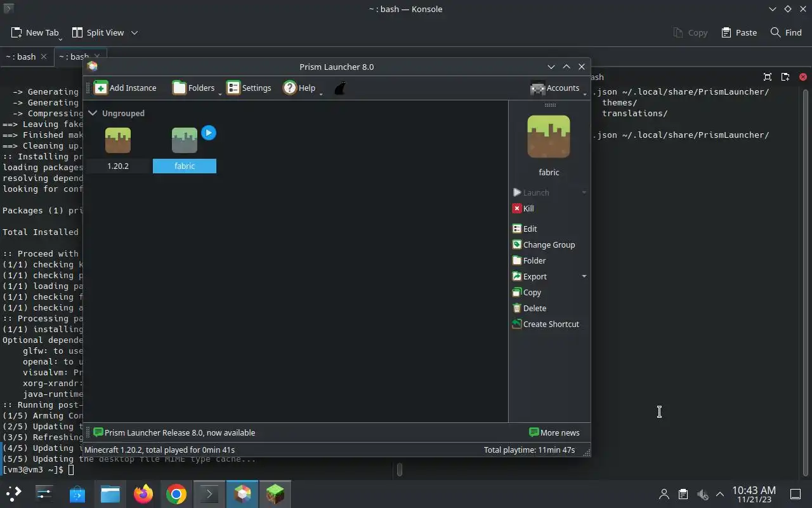The image size is (812, 508).
Task: Click More news button
Action: pos(554,432)
